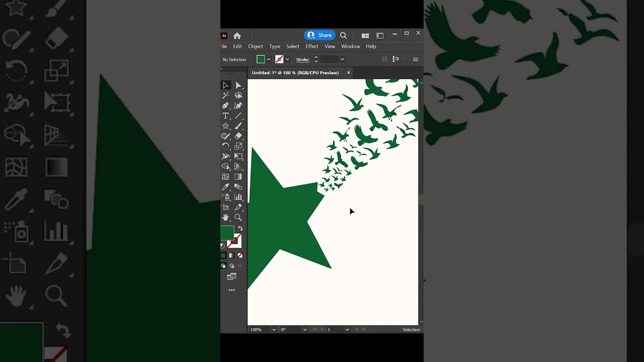Select the Eraser tool
Screen dimensions: 644x362
[238, 136]
